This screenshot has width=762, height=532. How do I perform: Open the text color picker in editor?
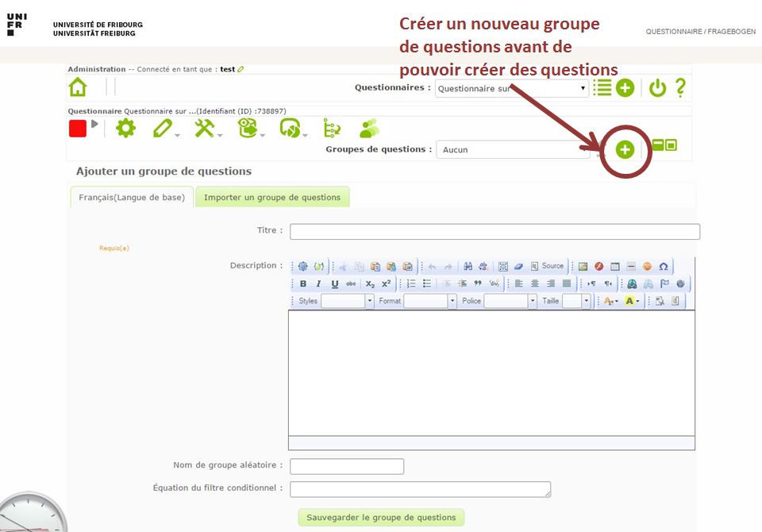[610, 301]
